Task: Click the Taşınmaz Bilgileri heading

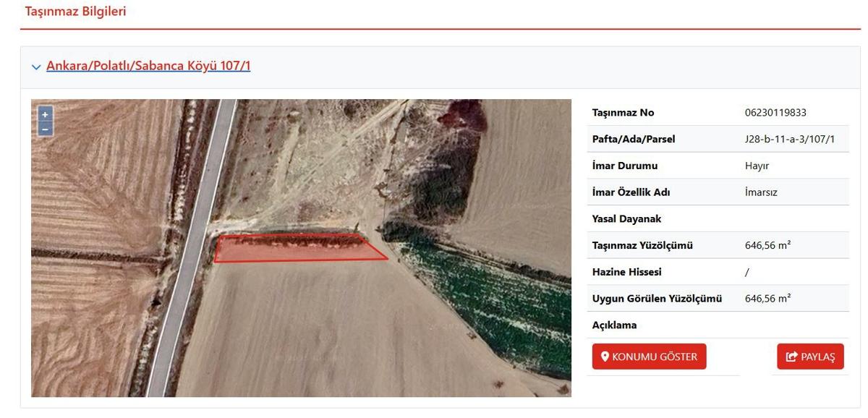Action: (75, 12)
